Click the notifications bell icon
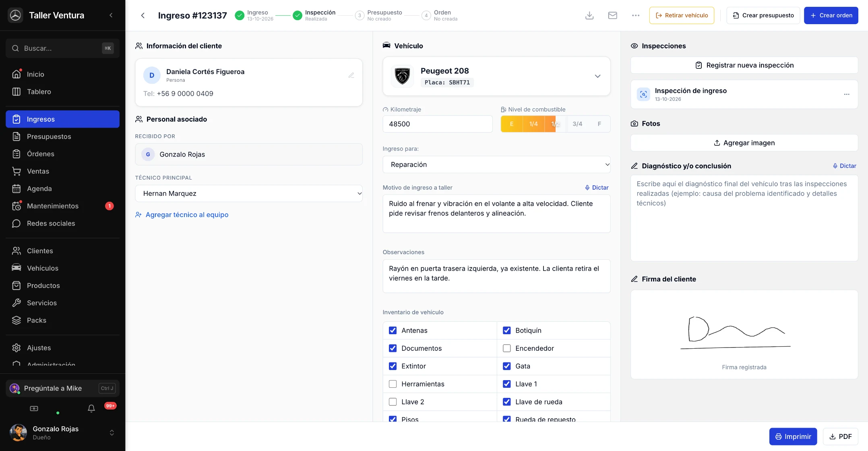Image resolution: width=868 pixels, height=451 pixels. (x=91, y=408)
